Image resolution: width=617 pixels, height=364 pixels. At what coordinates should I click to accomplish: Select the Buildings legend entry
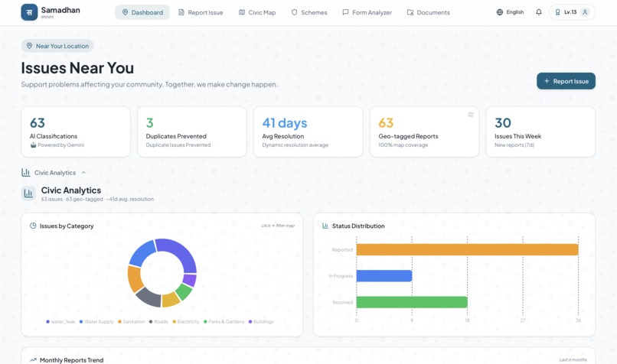pyautogui.click(x=261, y=321)
